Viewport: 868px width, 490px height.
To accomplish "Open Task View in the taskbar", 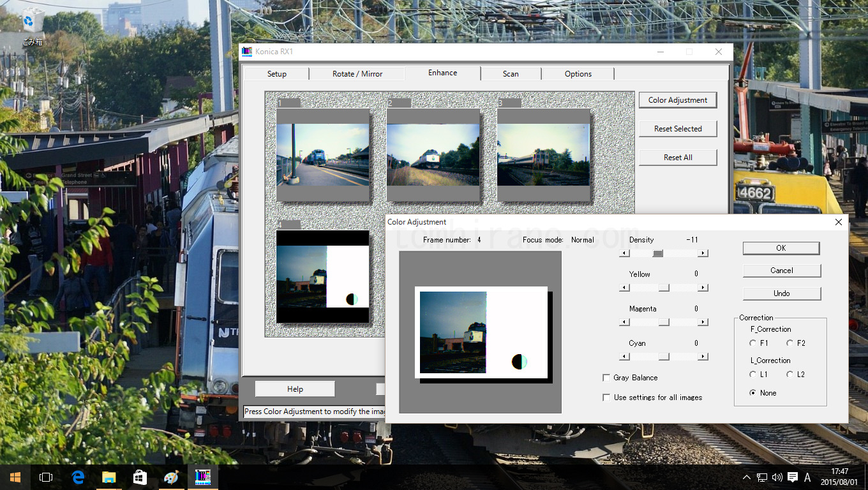I will pyautogui.click(x=46, y=477).
